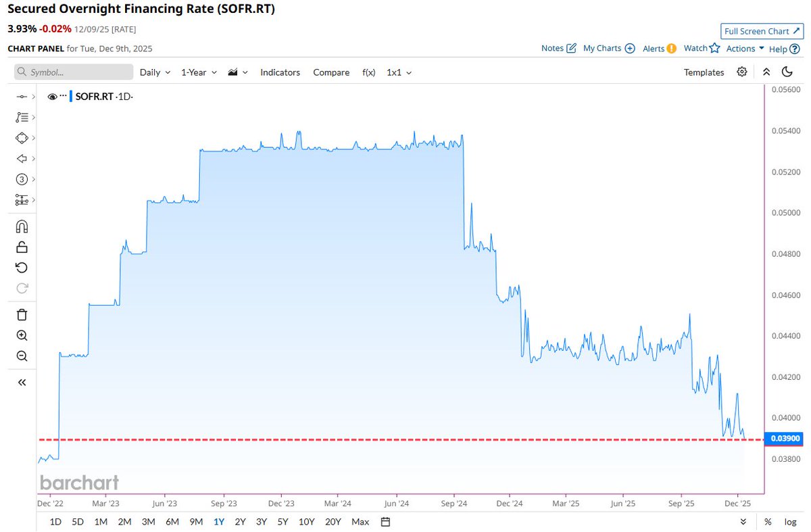
Task: Redo the chart action
Action: 21,289
